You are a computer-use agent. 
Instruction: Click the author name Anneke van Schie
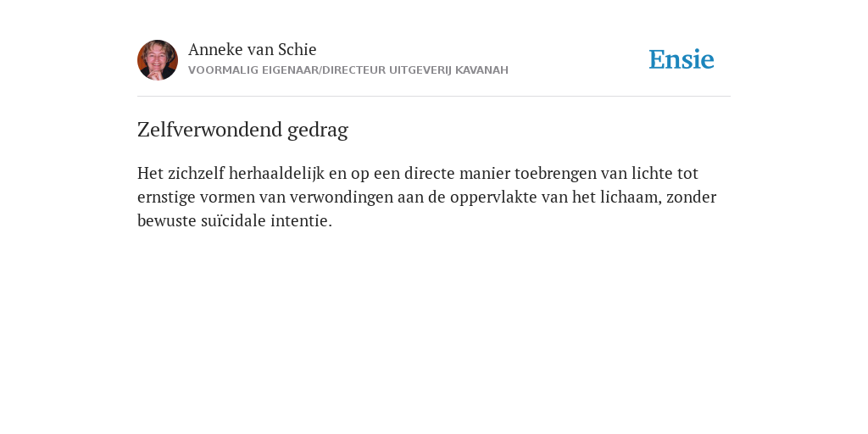click(252, 49)
